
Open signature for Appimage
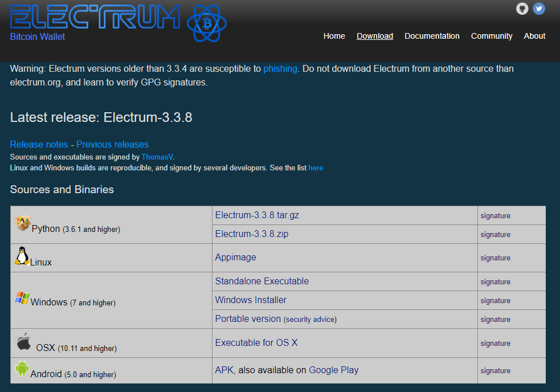tap(496, 258)
